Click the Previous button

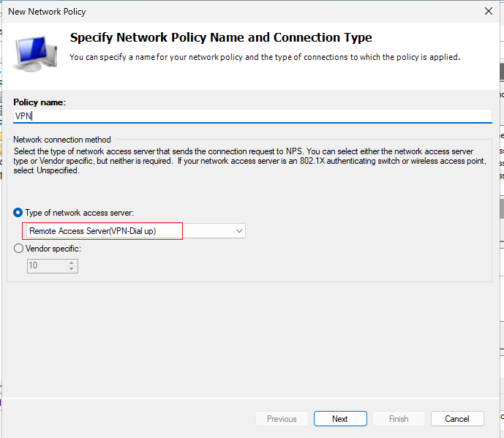pos(282,419)
